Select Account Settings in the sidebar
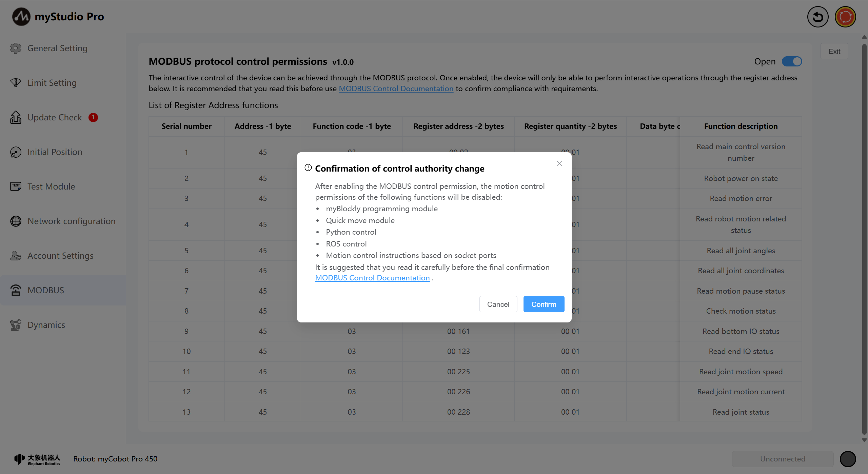The height and width of the screenshot is (474, 868). click(60, 256)
